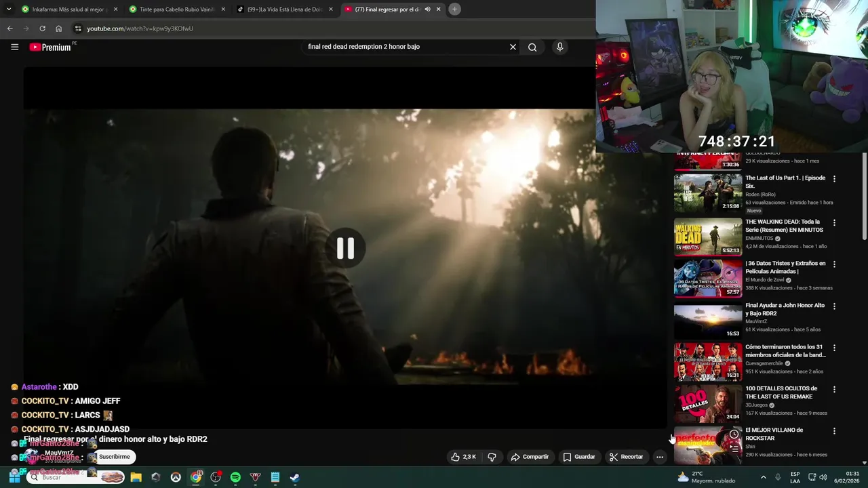Image resolution: width=868 pixels, height=488 pixels.
Task: Click the taskbar Buscar search box
Action: 77,477
